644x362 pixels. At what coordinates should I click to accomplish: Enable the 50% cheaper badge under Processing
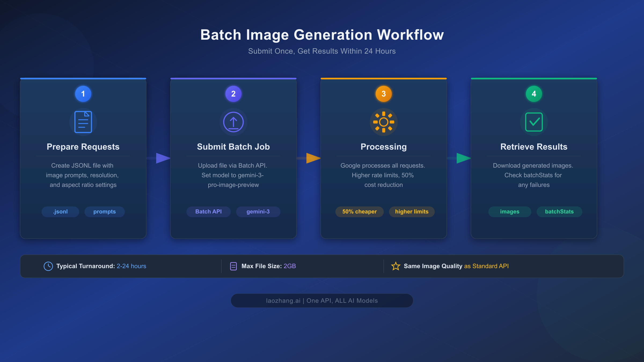(x=360, y=212)
